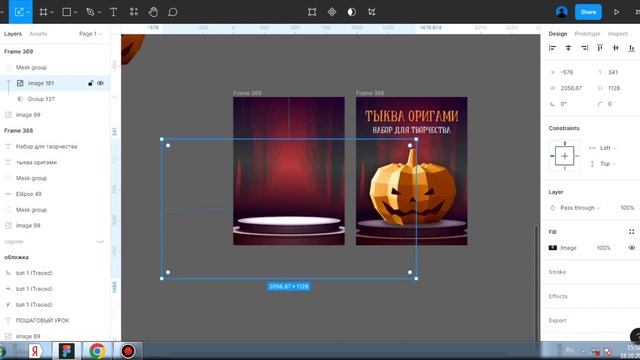Open Frame tool dropdown arrow
This screenshot has height=360, width=640.
point(52,13)
